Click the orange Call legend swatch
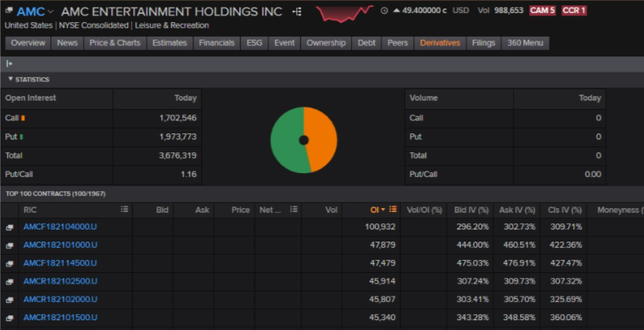Screen dimensions: 644x330 tap(23, 118)
